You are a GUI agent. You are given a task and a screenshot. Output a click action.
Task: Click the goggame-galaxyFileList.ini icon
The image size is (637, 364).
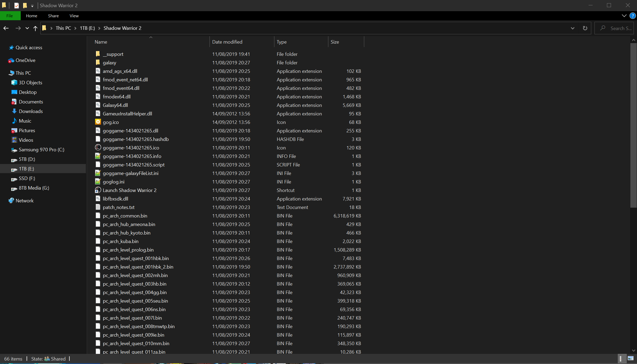click(98, 173)
